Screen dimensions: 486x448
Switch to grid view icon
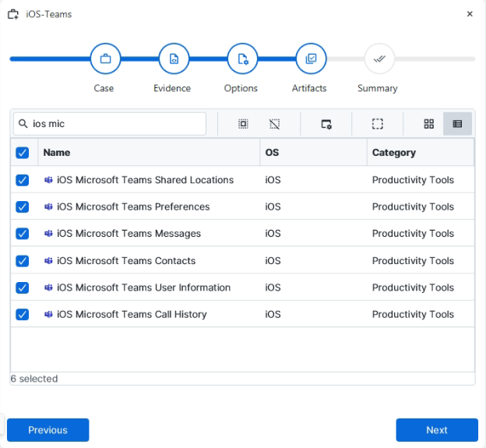429,124
